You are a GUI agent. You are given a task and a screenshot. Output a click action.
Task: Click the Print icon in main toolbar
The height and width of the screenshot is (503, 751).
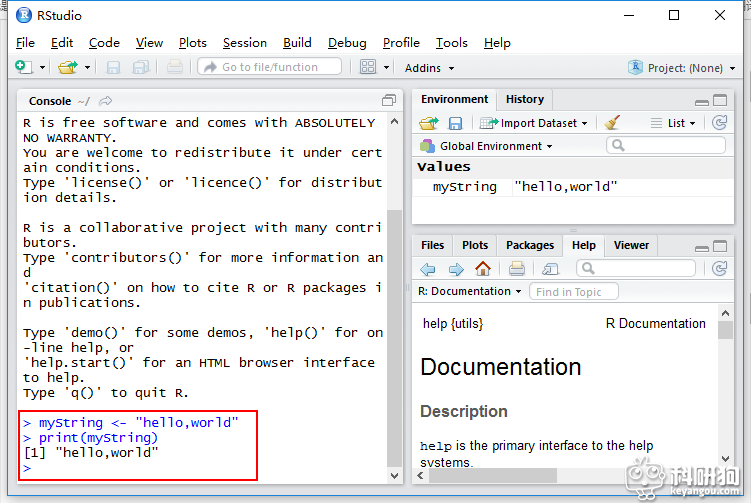point(175,67)
